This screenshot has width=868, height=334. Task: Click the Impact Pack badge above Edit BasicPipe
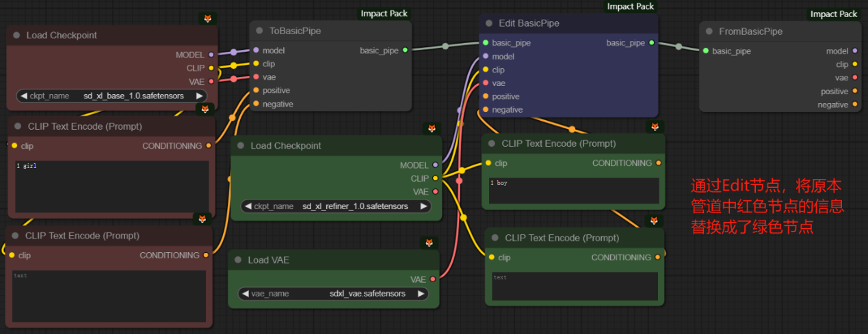point(630,6)
